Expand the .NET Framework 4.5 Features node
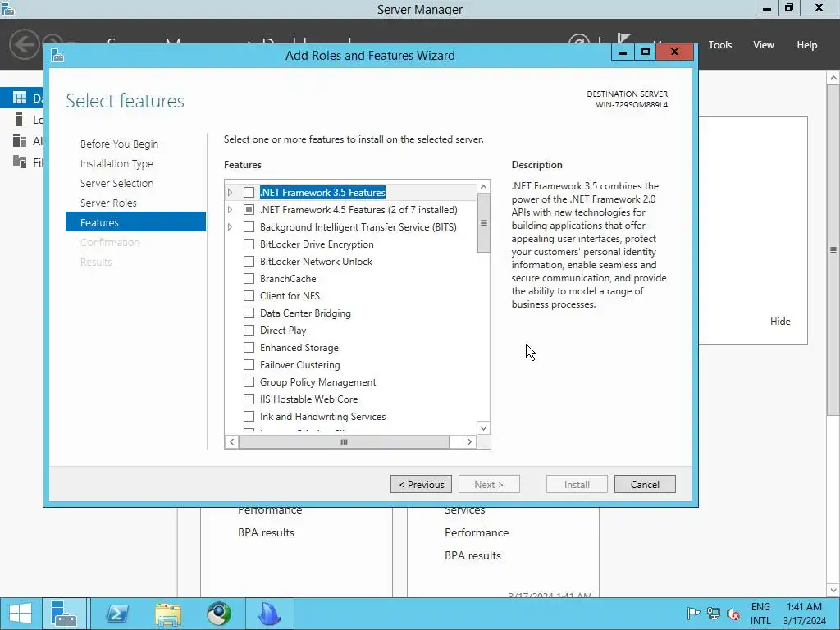This screenshot has height=630, width=840. [231, 209]
